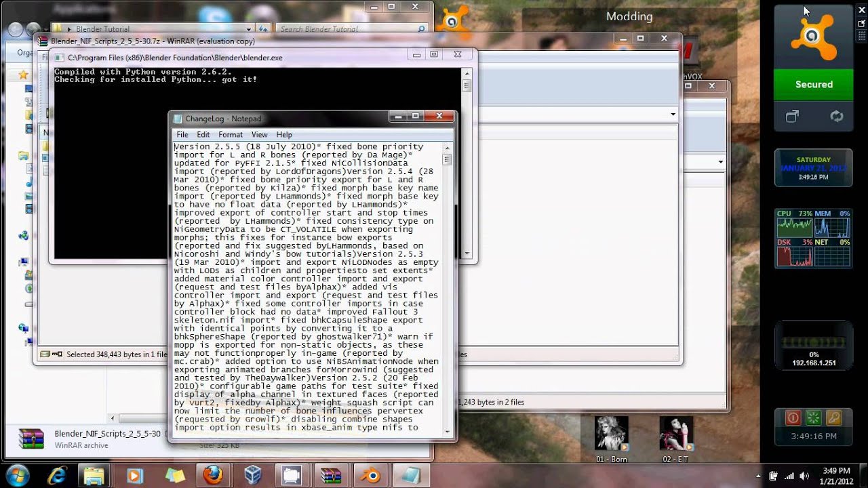868x488 pixels.
Task: Click the avast gadget update arrows icon
Action: pyautogui.click(x=836, y=117)
